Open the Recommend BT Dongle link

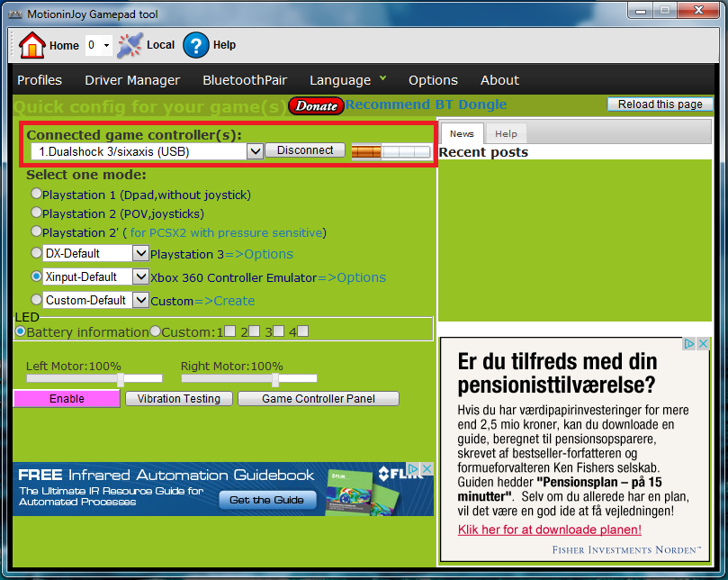[426, 104]
